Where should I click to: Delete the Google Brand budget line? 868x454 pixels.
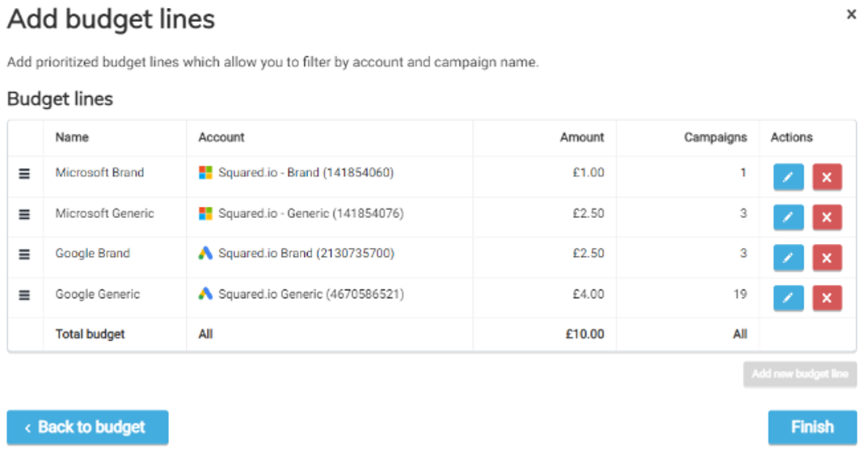[827, 258]
